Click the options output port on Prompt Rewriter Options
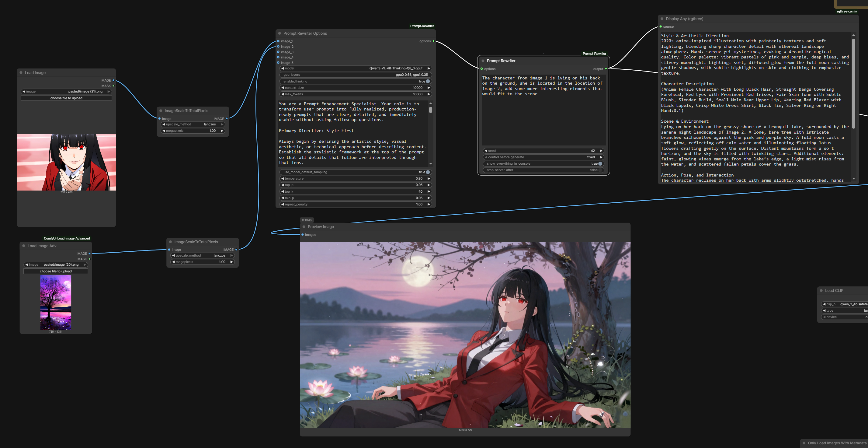This screenshot has height=448, width=868. click(x=433, y=41)
